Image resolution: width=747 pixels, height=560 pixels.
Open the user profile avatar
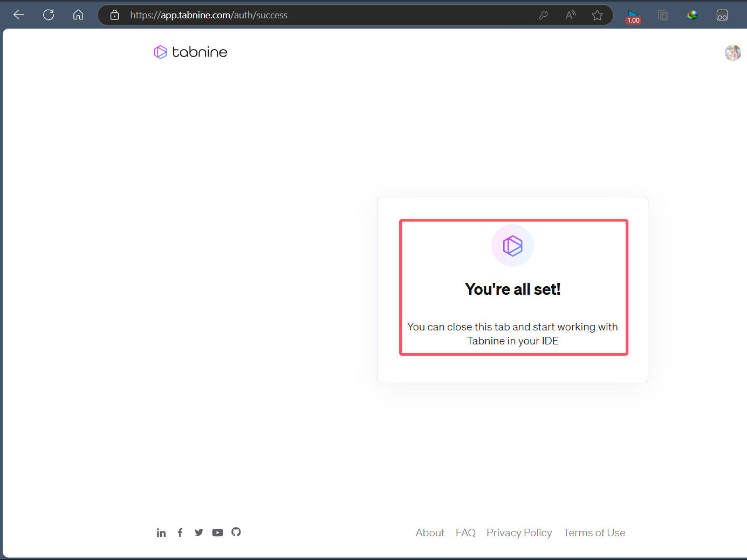point(733,53)
